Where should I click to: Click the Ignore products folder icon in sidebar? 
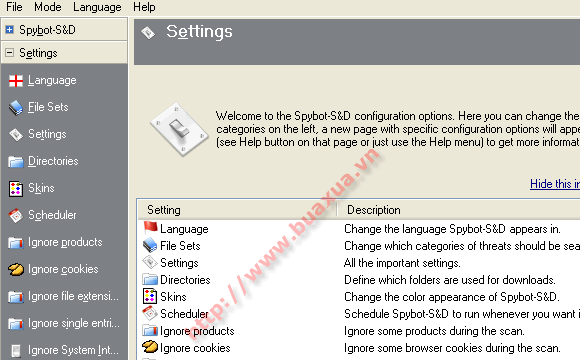(16, 243)
